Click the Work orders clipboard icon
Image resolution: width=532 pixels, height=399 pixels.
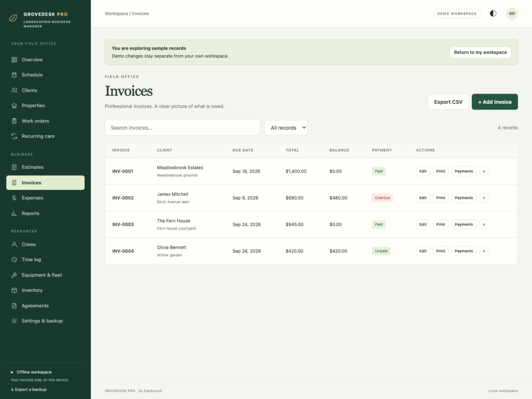point(14,121)
